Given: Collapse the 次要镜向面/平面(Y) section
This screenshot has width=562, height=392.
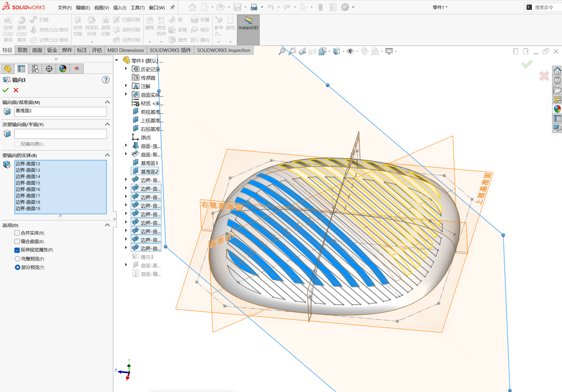Looking at the screenshot, I should tap(107, 124).
